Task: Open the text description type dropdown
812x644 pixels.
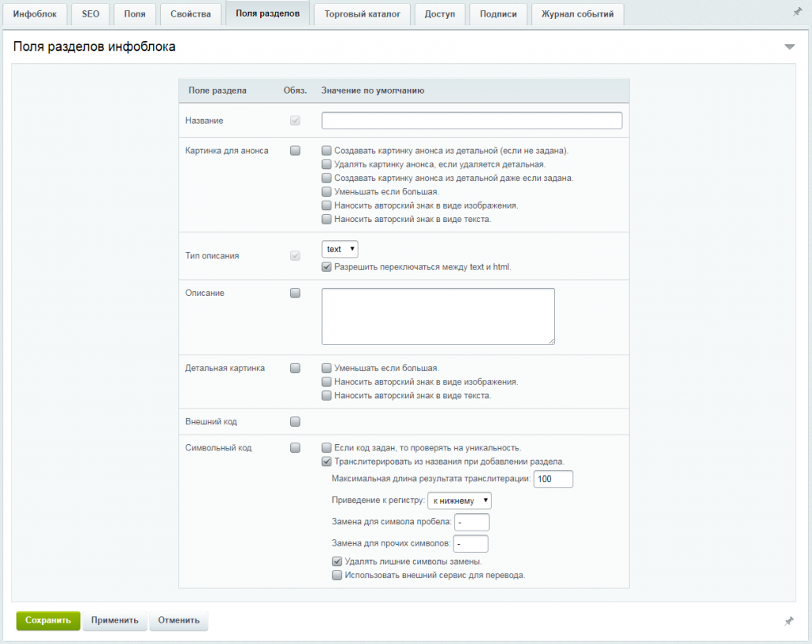Action: 339,249
